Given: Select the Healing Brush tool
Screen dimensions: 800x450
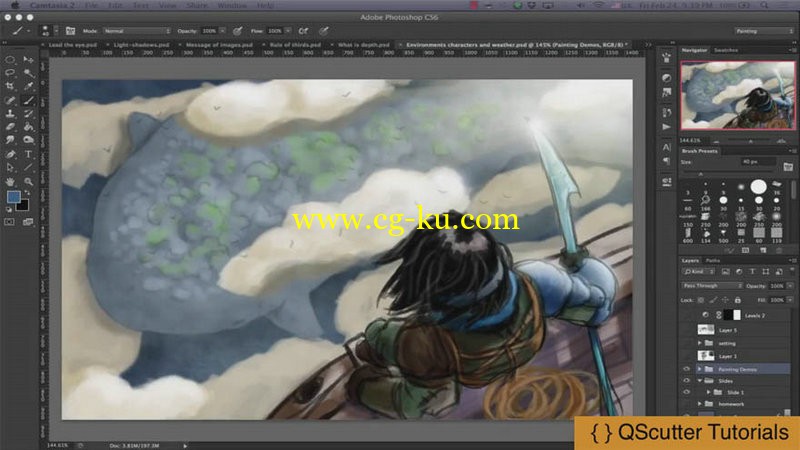Looking at the screenshot, I should (10, 100).
